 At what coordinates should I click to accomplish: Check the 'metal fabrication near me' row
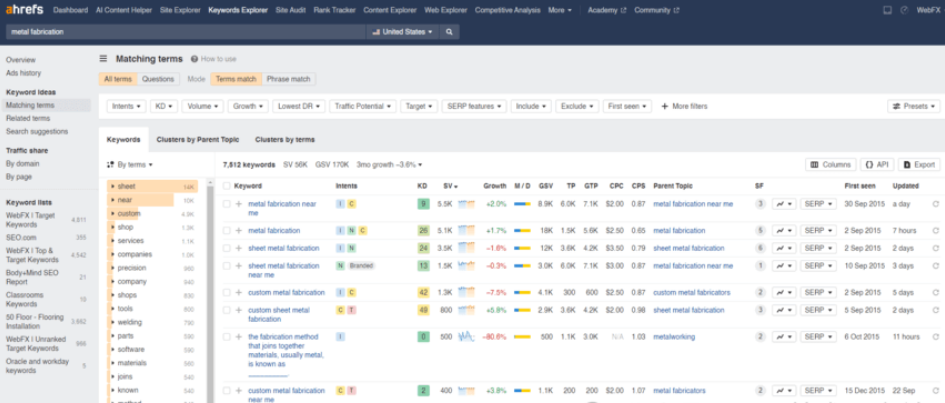[x=227, y=204]
